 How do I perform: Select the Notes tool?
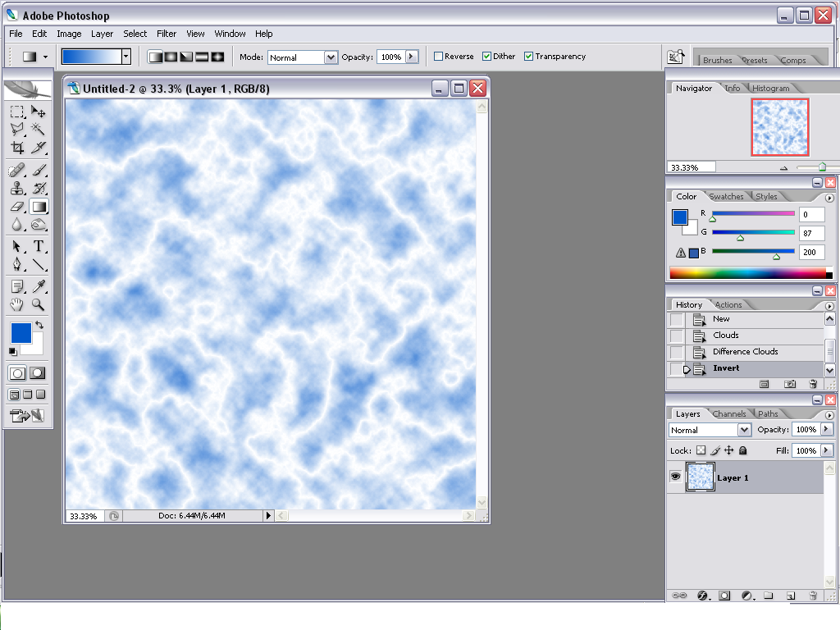(x=17, y=286)
